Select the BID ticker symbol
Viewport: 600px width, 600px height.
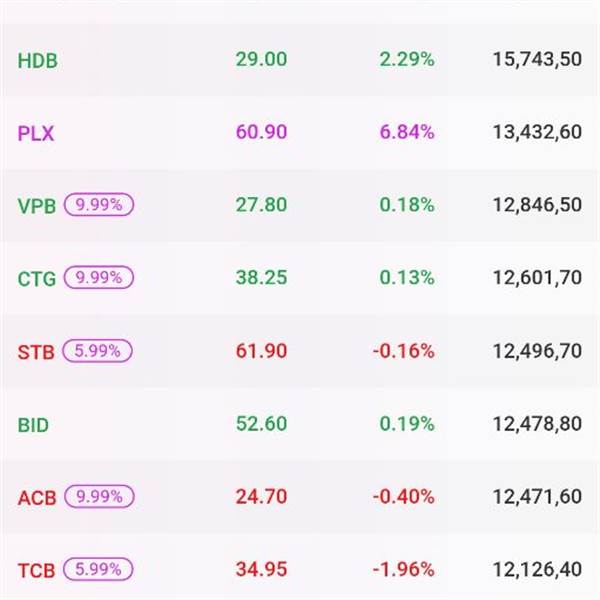(33, 425)
